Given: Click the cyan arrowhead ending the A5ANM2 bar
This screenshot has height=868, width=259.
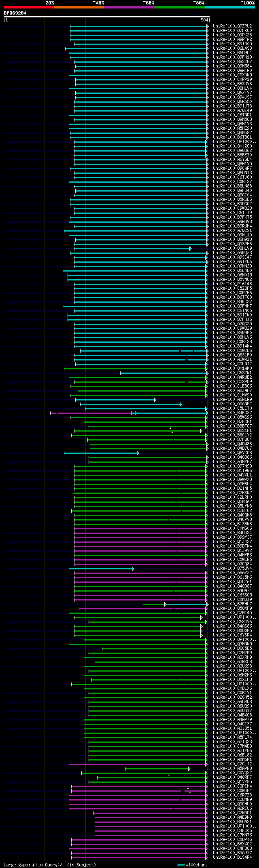Looking at the screenshot, I should pyautogui.click(x=180, y=404).
